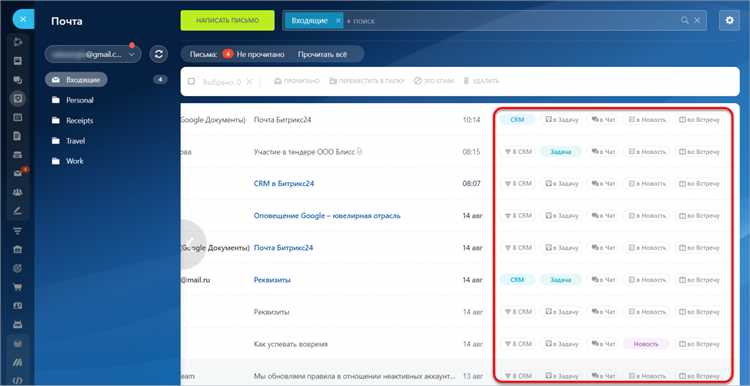Screen dimensions: 750x386
Task: Open the robot icon in left sidebar
Action: tap(18, 324)
